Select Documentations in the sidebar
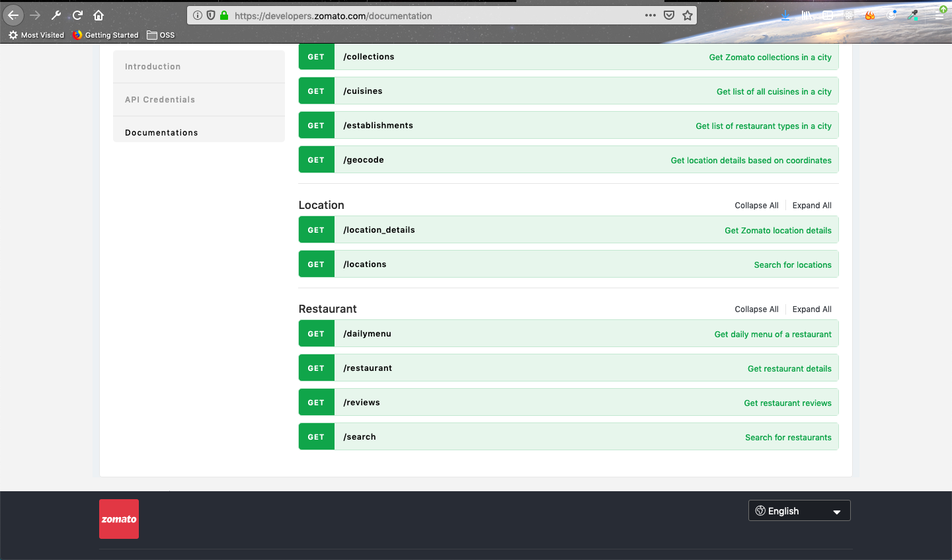Image resolution: width=952 pixels, height=560 pixels. [x=199, y=130]
